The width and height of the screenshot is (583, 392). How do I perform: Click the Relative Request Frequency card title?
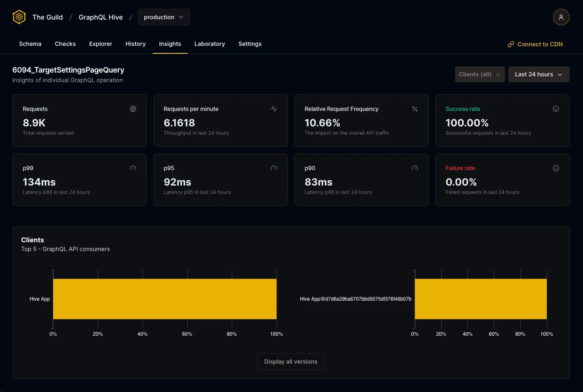pos(342,109)
